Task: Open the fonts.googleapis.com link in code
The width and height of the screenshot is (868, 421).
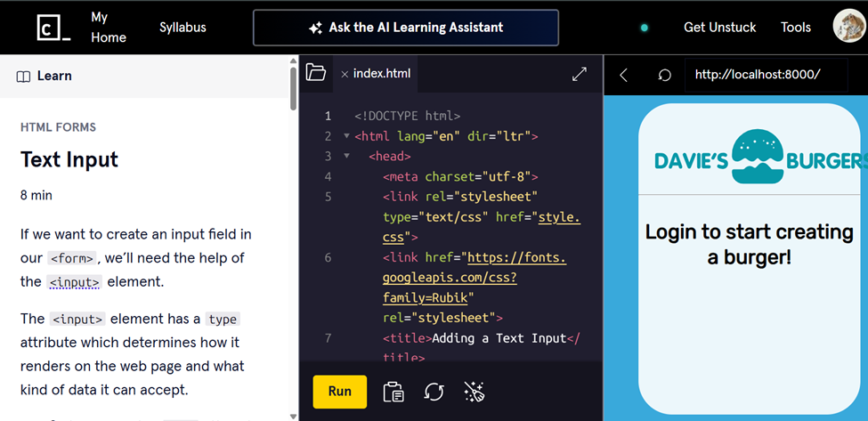Action: tap(475, 279)
